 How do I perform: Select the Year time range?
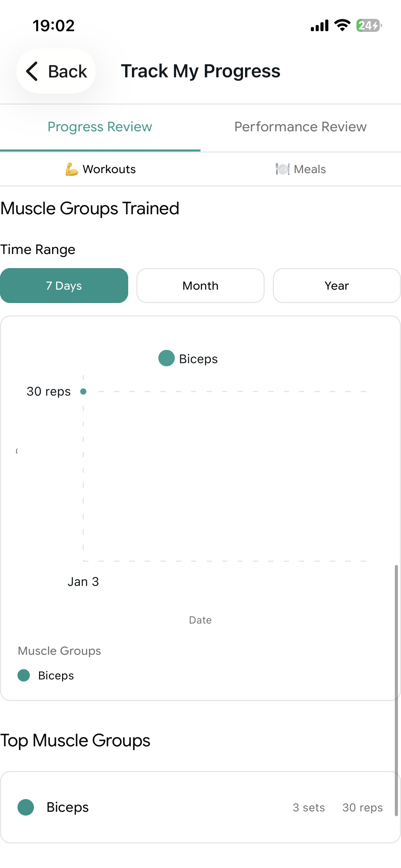(x=337, y=286)
